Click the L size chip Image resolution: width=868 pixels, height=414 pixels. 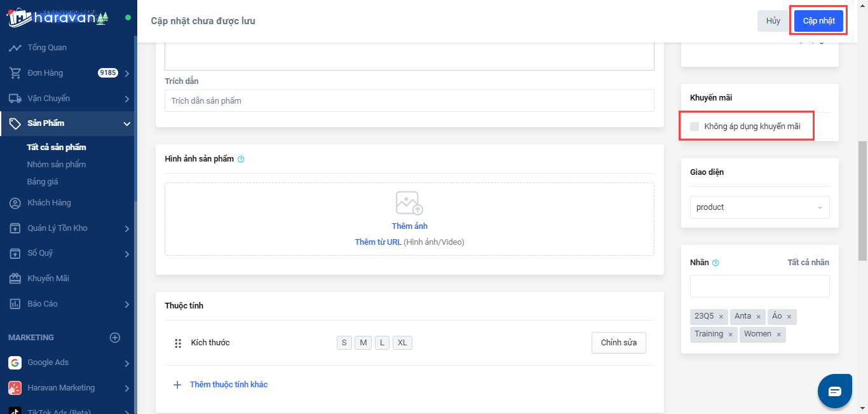(x=382, y=343)
